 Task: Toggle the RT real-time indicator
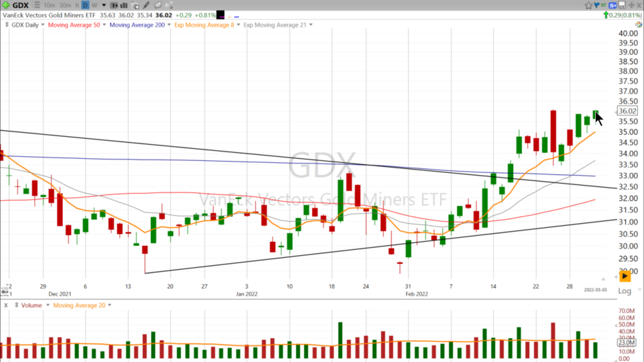(x=603, y=5)
